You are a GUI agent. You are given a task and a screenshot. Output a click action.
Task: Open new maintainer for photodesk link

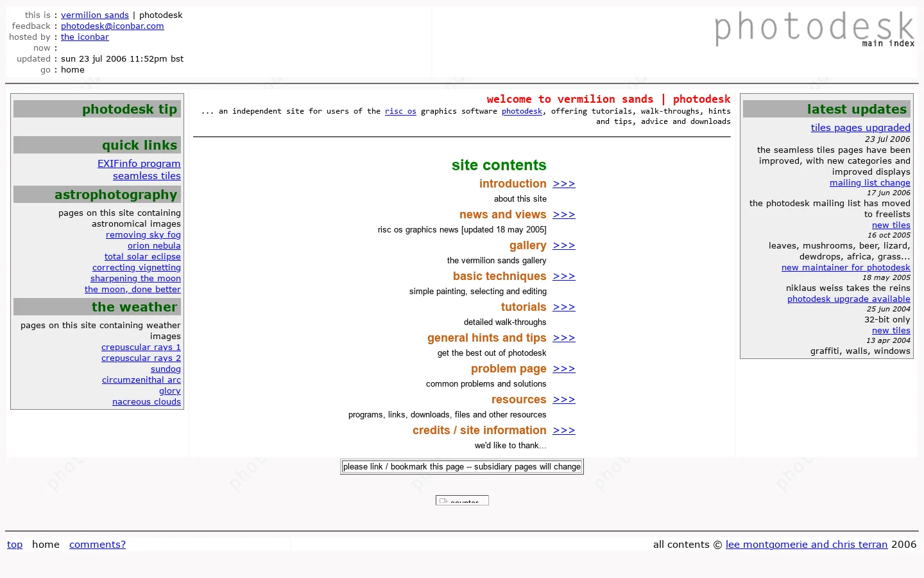(x=846, y=268)
